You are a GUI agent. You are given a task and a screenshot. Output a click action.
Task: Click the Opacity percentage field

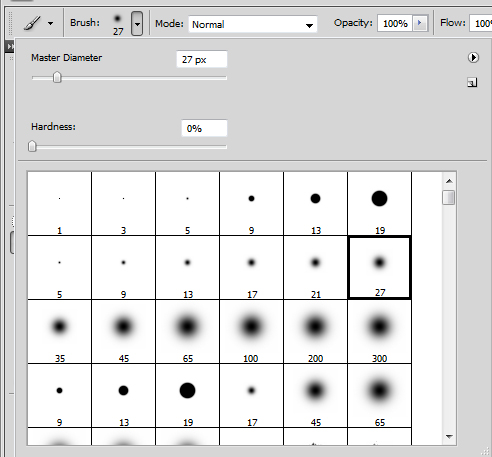(x=395, y=23)
